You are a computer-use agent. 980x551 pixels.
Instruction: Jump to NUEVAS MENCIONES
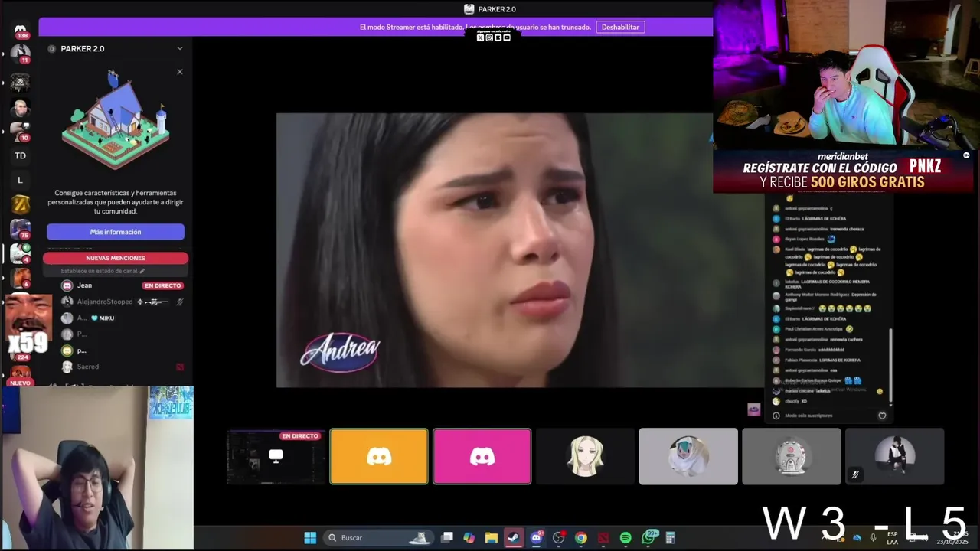[116, 258]
